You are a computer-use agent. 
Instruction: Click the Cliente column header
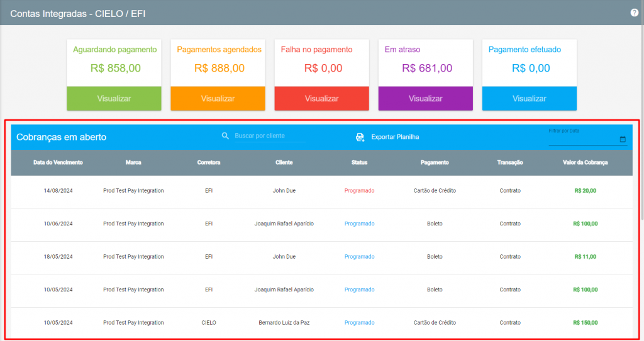[284, 163]
